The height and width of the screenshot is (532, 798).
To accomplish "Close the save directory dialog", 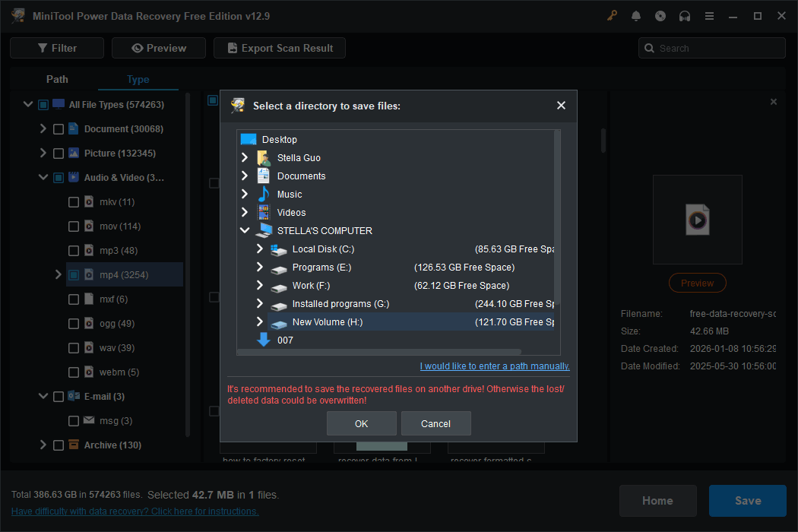I will click(x=561, y=106).
